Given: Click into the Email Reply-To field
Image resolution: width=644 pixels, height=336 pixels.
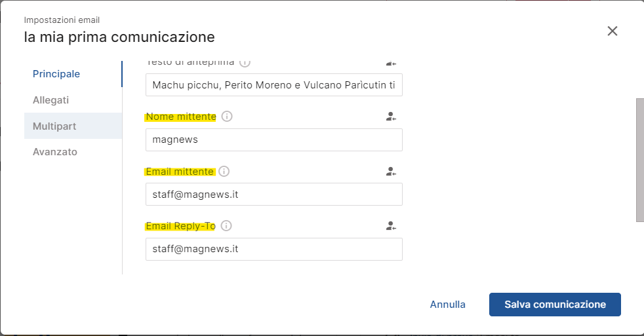Looking at the screenshot, I should [x=273, y=249].
